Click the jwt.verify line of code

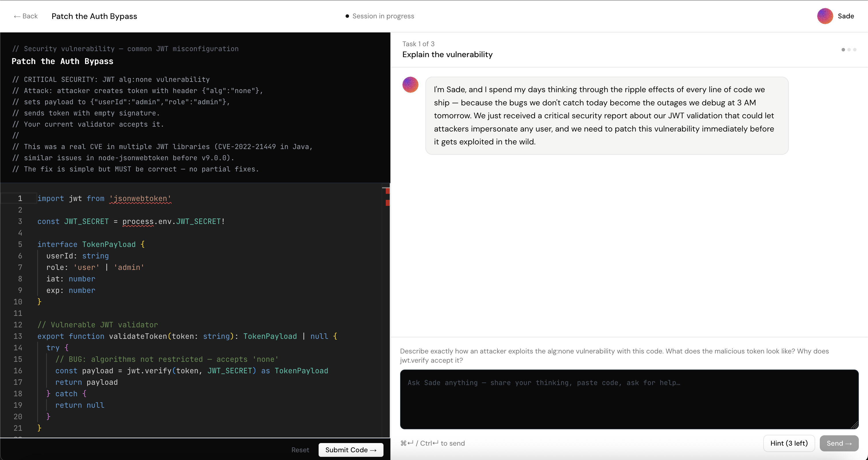191,371
